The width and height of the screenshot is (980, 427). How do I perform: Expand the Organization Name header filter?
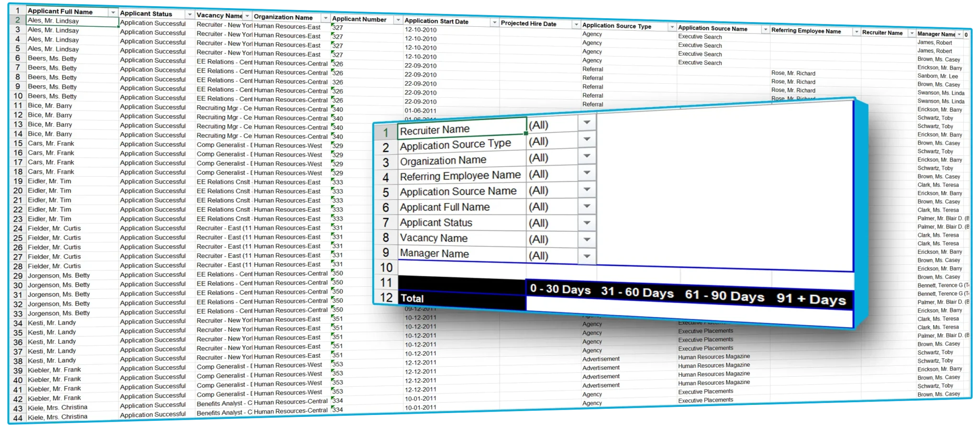325,18
